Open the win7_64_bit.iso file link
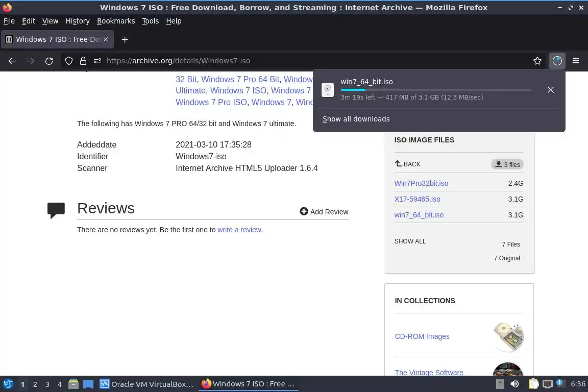 coord(419,215)
